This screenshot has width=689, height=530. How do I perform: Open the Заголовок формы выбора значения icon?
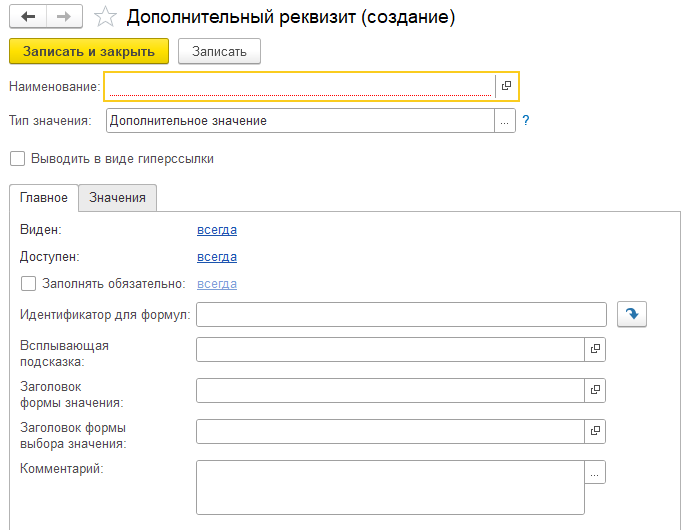click(x=595, y=431)
